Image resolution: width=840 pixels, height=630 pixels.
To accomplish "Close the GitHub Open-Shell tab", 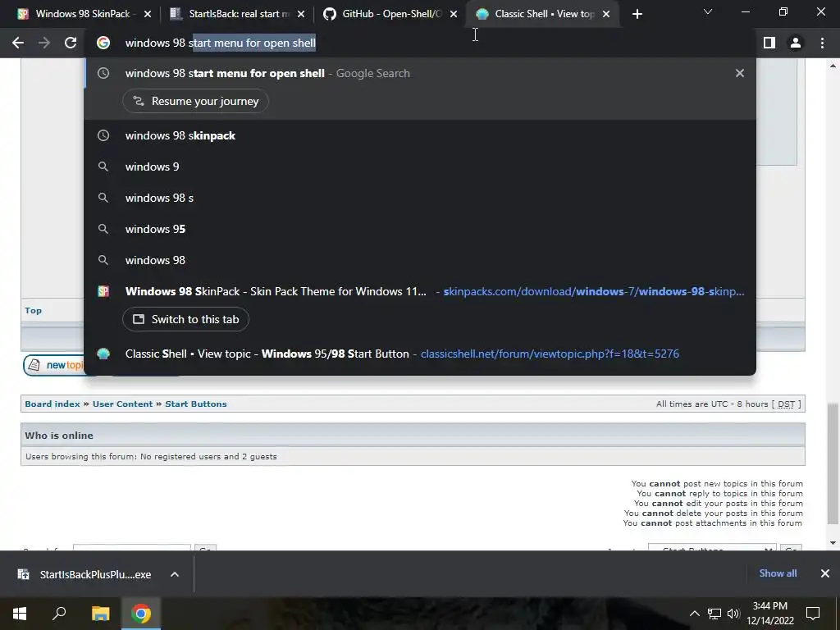I will (454, 15).
